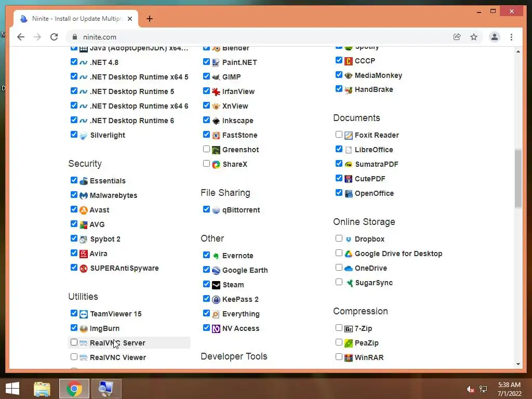The image size is (532, 399).
Task: Click the OpenOffice label
Action: [x=374, y=193]
